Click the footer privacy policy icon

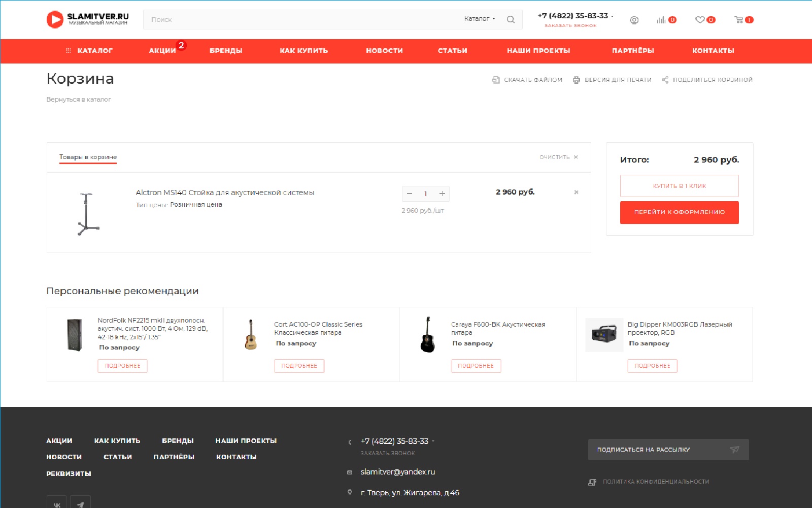coord(592,482)
